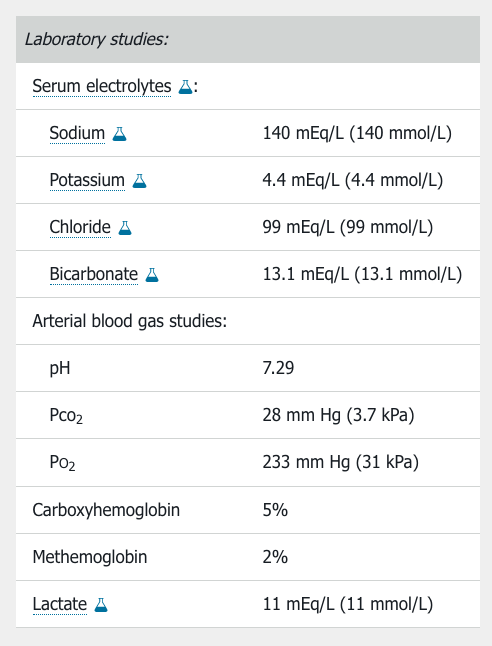492x646 pixels.
Task: Open the Bicarbonate reference range link
Action: point(94,274)
